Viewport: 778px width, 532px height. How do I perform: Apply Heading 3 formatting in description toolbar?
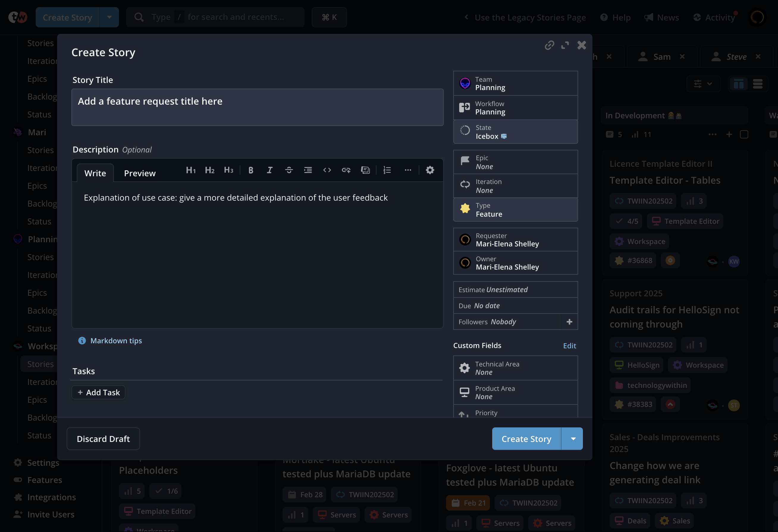tap(229, 170)
